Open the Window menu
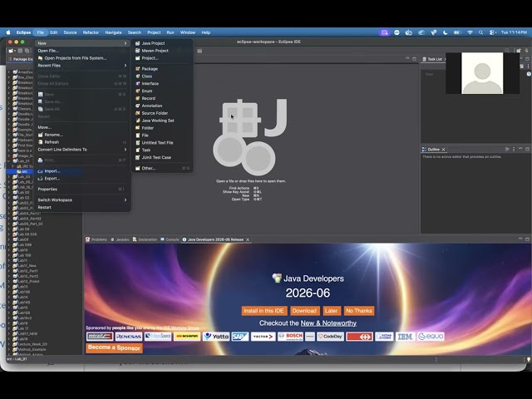Viewport: 532px width, 399px height. tap(188, 32)
